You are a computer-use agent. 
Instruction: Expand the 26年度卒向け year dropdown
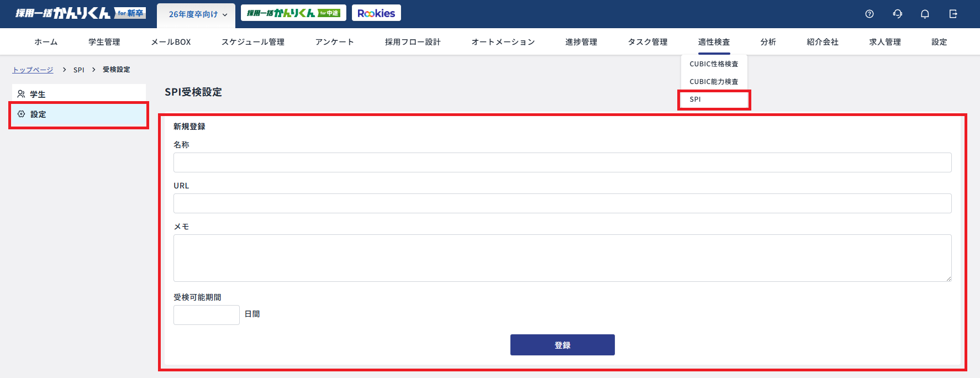(196, 15)
